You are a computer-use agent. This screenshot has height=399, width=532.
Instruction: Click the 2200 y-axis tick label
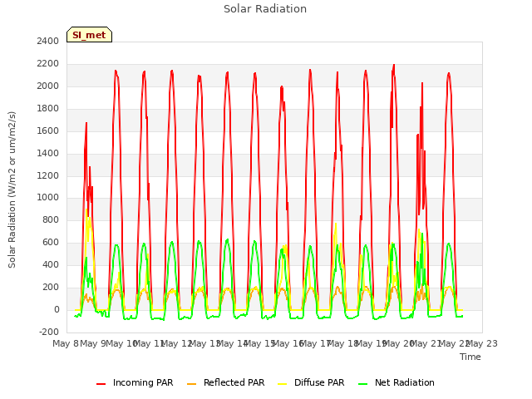click(48, 64)
